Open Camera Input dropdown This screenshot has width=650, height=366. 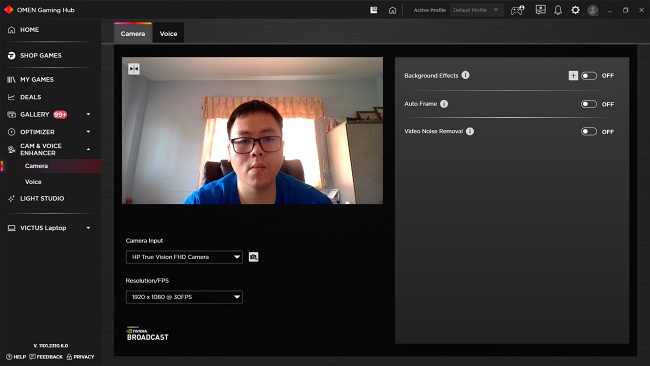184,257
